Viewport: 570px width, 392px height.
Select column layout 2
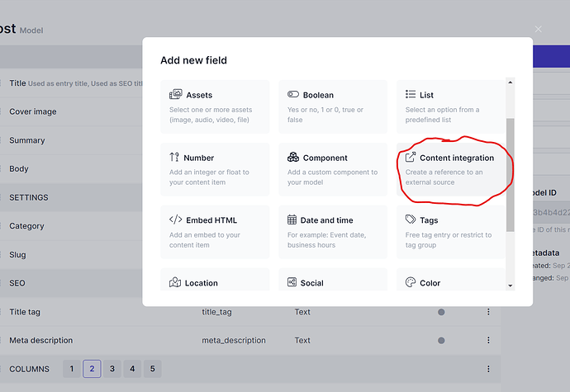(x=92, y=369)
